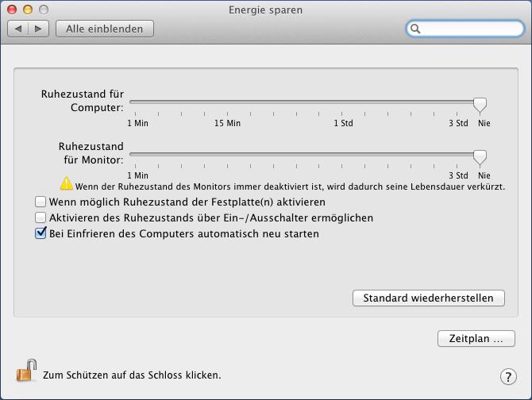This screenshot has height=400, width=532.
Task: Click the computer sleep slider thumb
Action: [x=480, y=105]
